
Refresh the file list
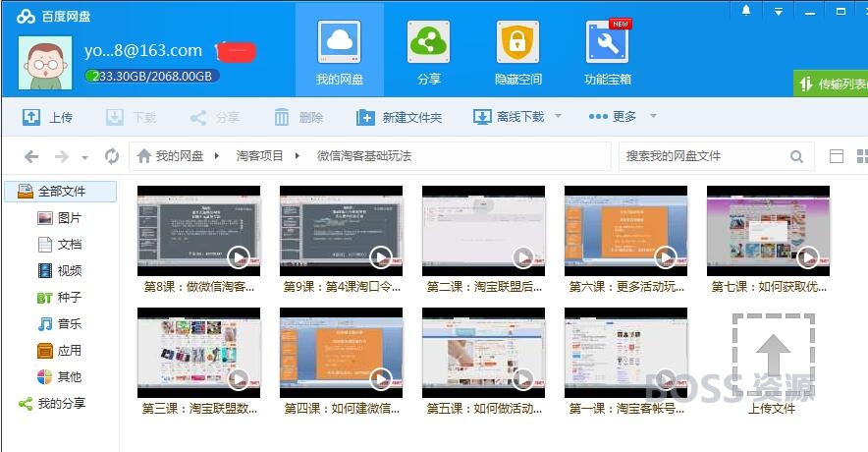pos(112,156)
